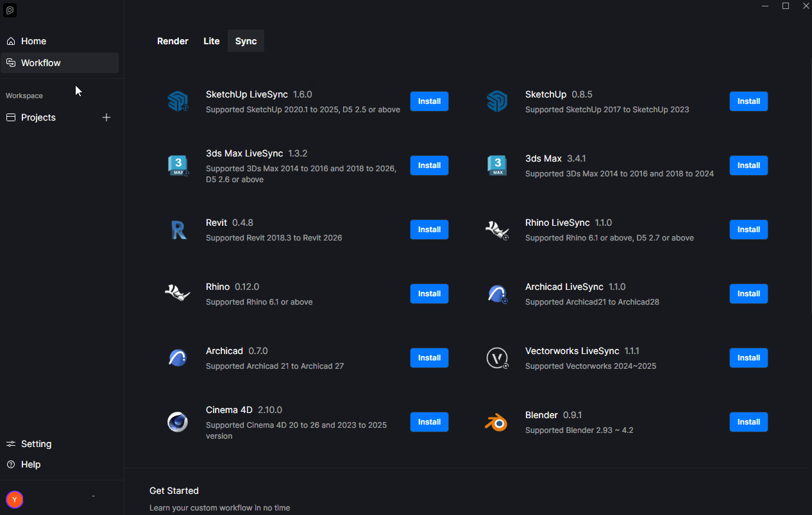The width and height of the screenshot is (812, 515).
Task: Click the Blender plugin icon
Action: coord(496,422)
